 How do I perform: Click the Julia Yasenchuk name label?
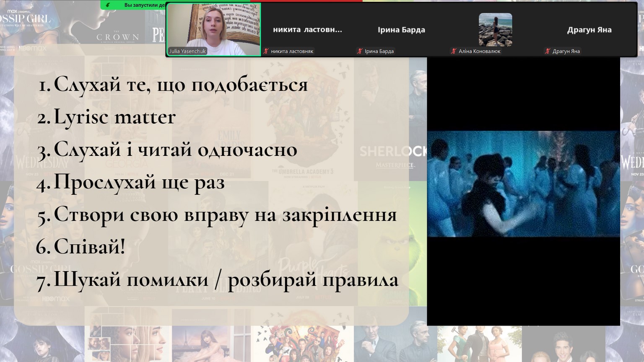(x=187, y=51)
